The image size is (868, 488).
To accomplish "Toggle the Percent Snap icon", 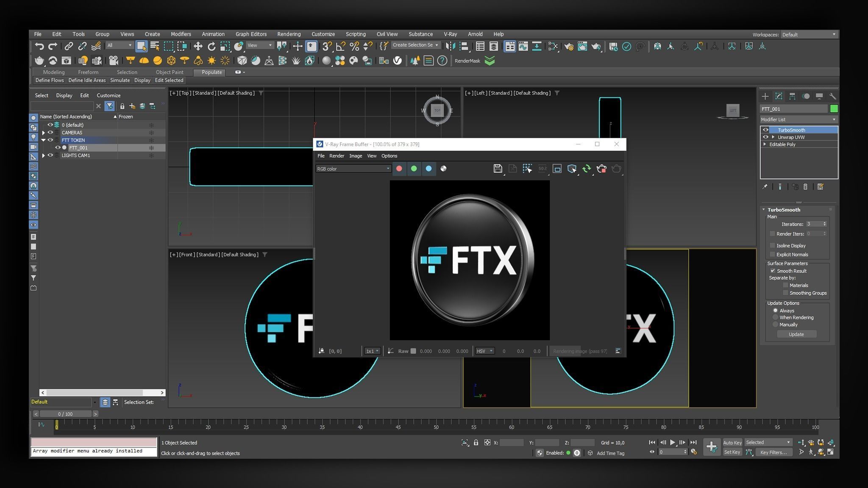I will click(x=354, y=46).
